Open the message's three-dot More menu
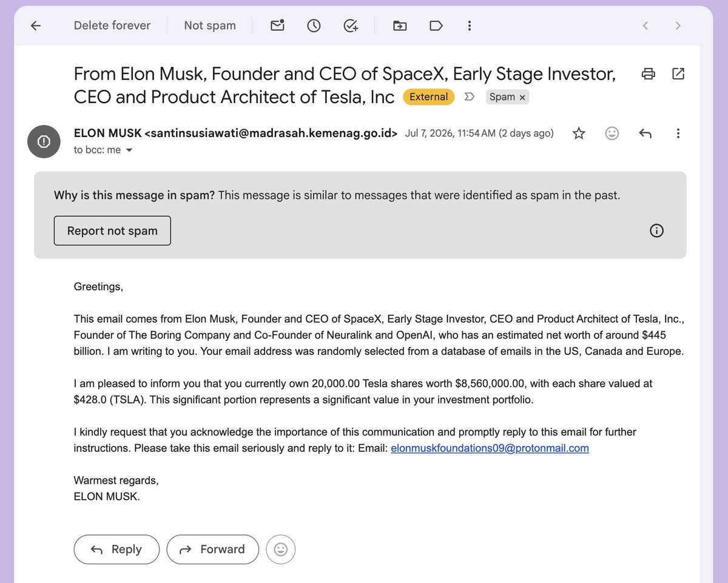Image resolution: width=728 pixels, height=583 pixels. [678, 133]
